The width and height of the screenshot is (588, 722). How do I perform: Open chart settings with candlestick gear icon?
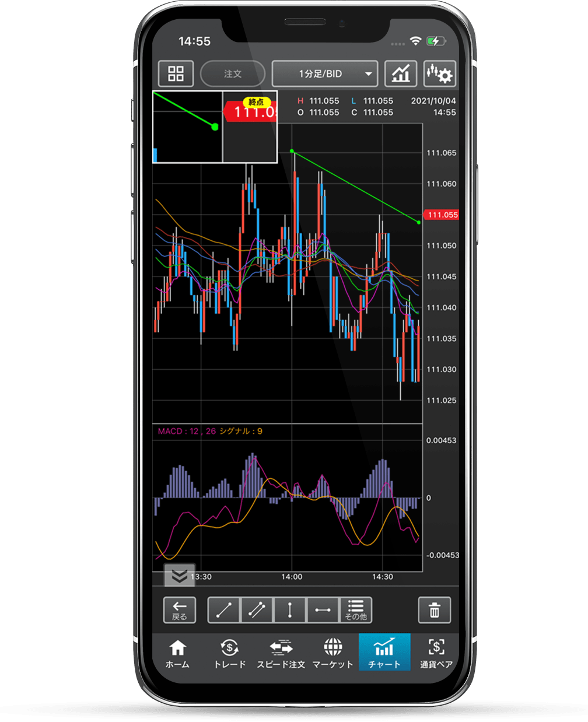(x=439, y=74)
